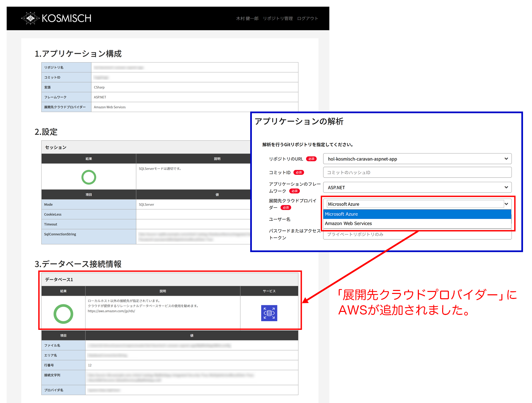Click the green circle result icon in データベース1
Screen dimensions: 532x403
pyautogui.click(x=63, y=314)
